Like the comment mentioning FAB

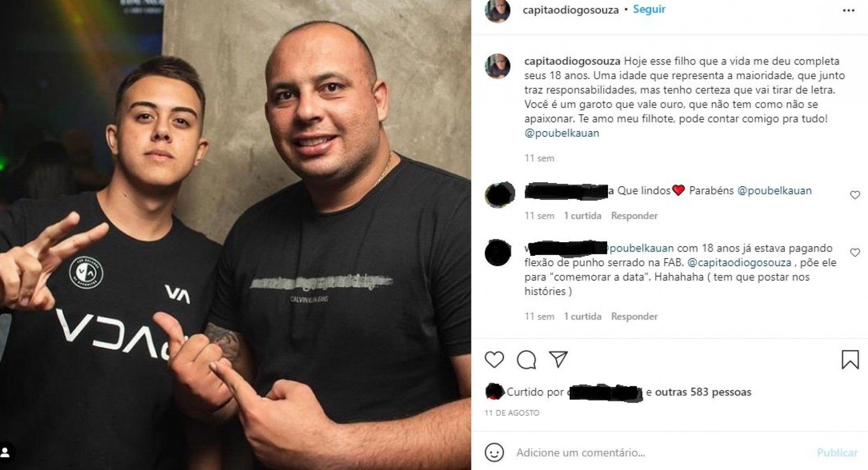855,253
